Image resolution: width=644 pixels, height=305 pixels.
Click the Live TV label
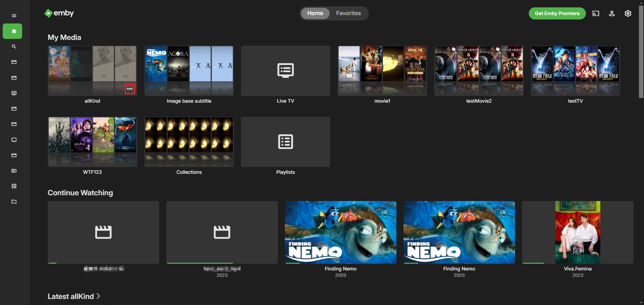[286, 101]
